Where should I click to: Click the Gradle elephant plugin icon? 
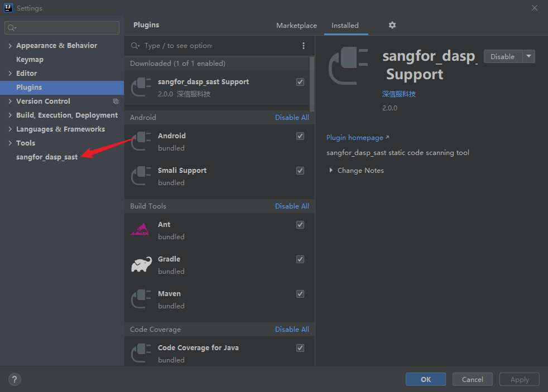[141, 265]
